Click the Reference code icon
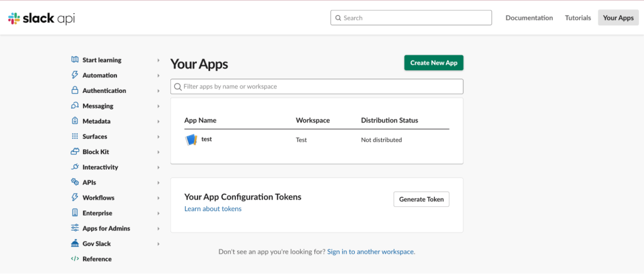 pyautogui.click(x=75, y=259)
